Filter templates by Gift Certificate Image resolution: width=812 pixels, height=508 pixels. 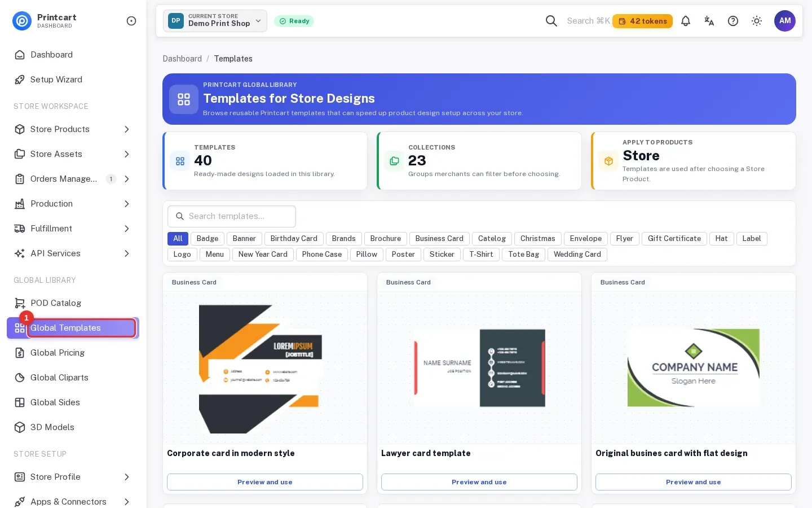[x=674, y=239]
